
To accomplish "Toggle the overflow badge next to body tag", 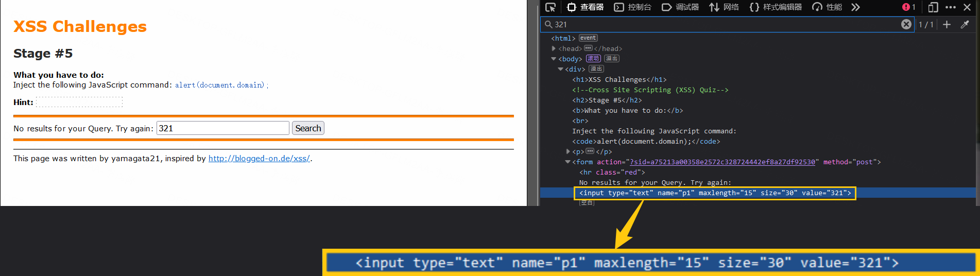I will [611, 59].
